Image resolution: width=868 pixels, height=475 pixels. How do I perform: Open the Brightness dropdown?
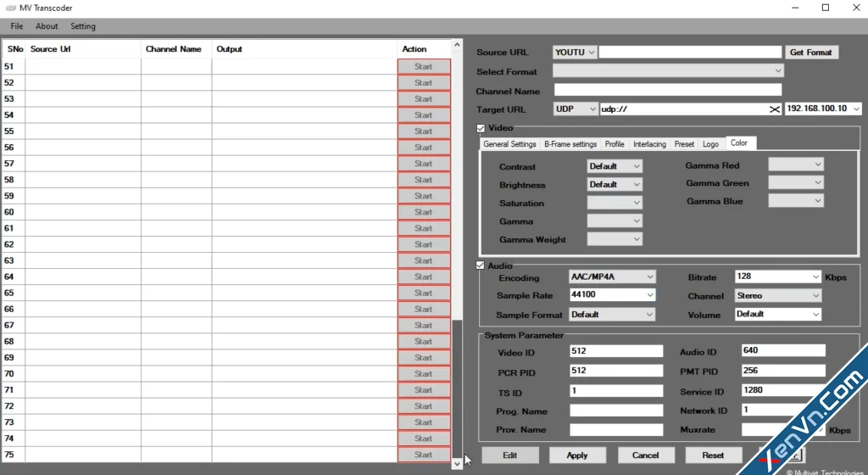pyautogui.click(x=615, y=184)
